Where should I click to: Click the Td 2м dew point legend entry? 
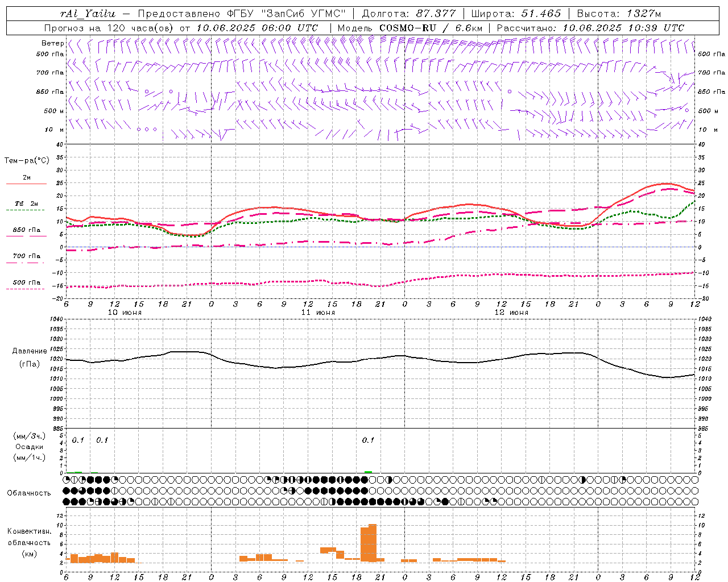(26, 203)
